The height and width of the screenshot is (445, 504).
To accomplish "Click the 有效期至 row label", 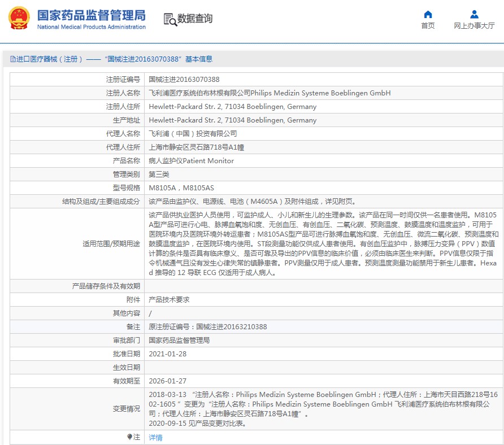I will pos(127,381).
